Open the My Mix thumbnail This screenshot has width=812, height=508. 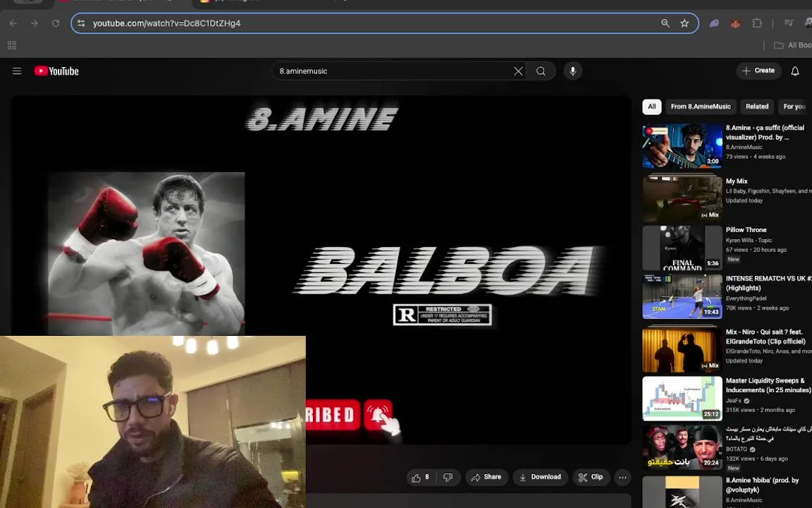[x=682, y=198]
